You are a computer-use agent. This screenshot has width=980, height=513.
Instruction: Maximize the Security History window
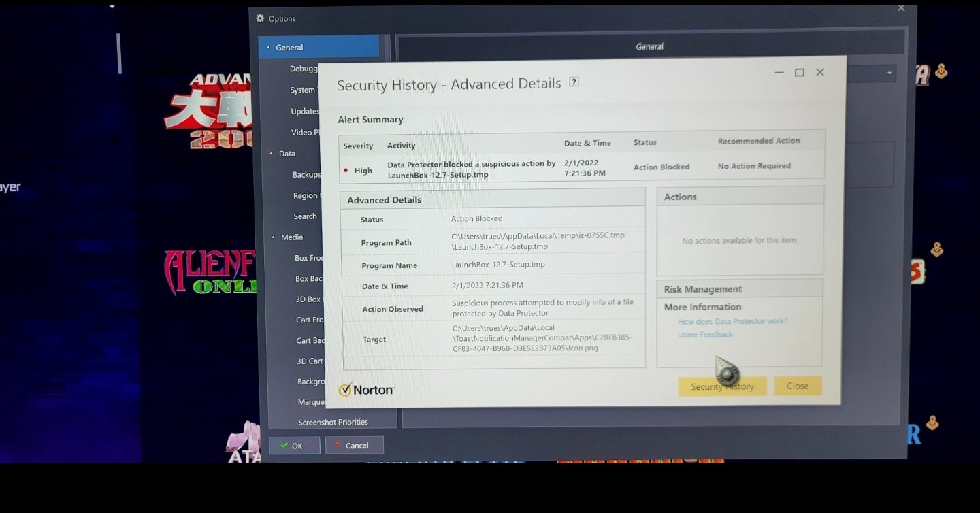pos(800,72)
